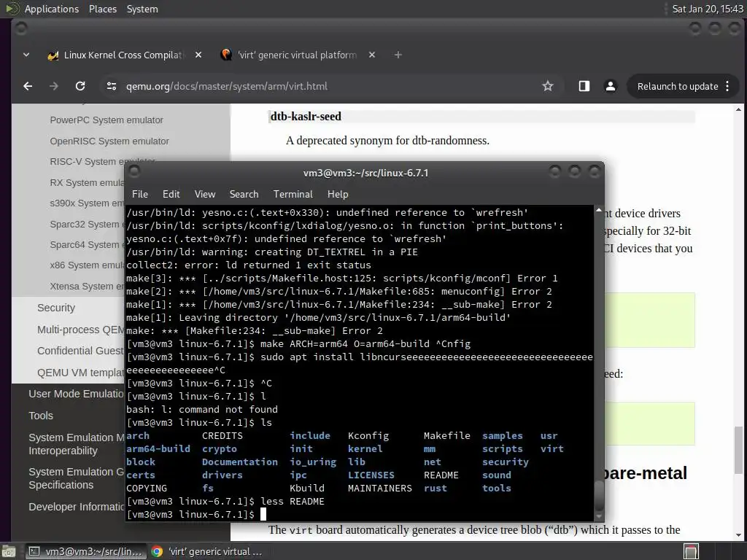
Task: Click the README entry in ls output
Action: (x=441, y=475)
